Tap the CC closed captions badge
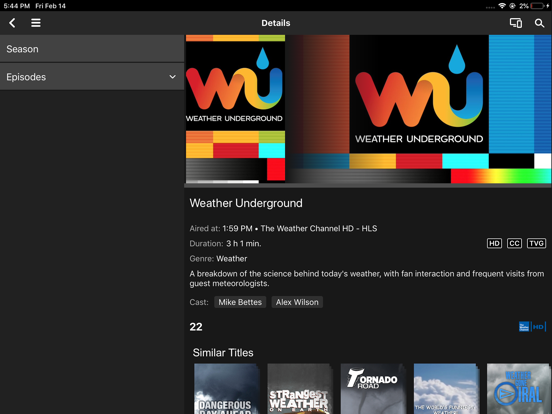Image resolution: width=552 pixels, height=414 pixels. [x=514, y=243]
